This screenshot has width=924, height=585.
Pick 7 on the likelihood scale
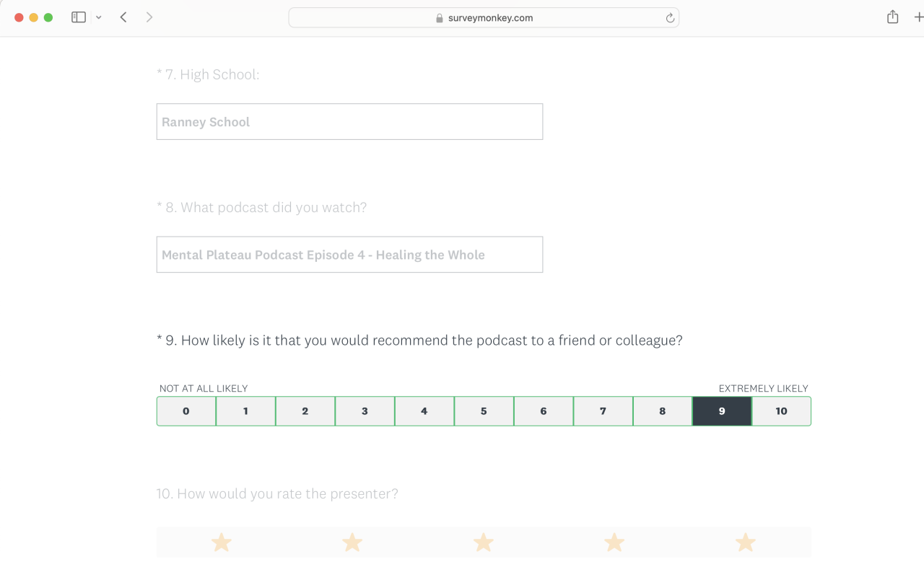603,411
